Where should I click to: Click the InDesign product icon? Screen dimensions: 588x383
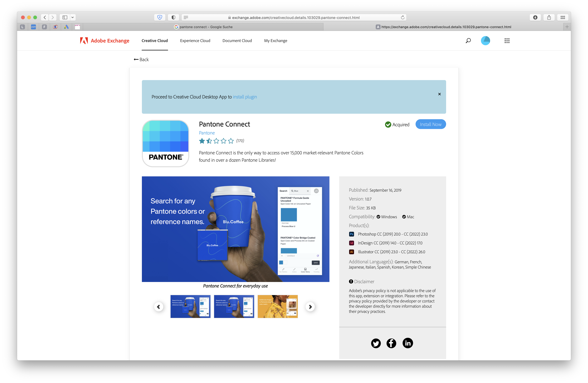click(x=351, y=243)
